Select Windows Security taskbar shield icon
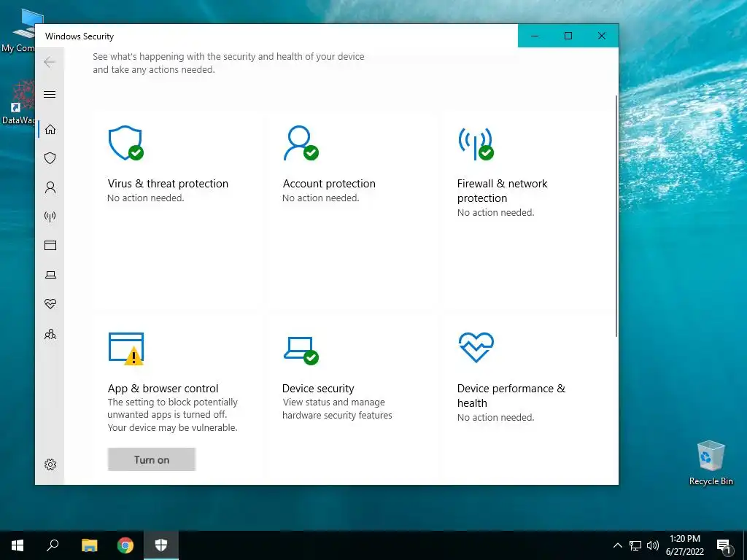The height and width of the screenshot is (560, 747). [x=161, y=545]
